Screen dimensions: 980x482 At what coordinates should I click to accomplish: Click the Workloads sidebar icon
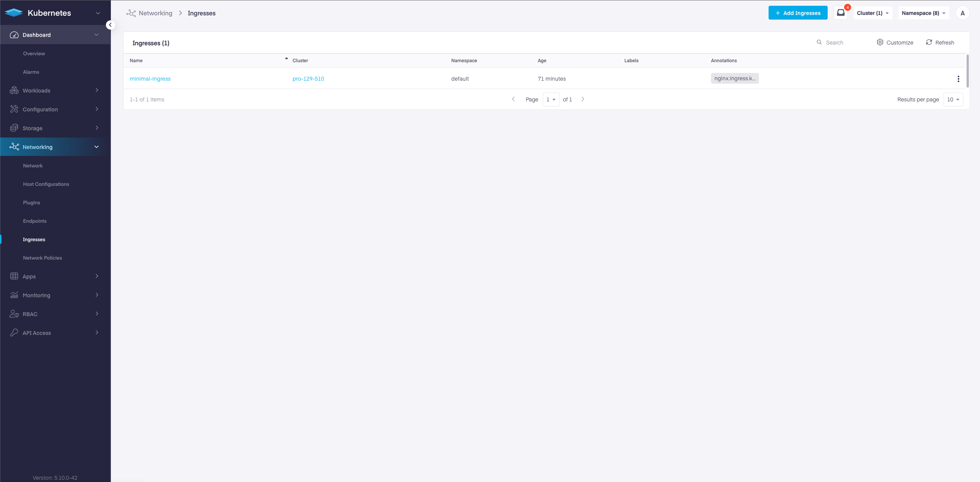tap(14, 90)
